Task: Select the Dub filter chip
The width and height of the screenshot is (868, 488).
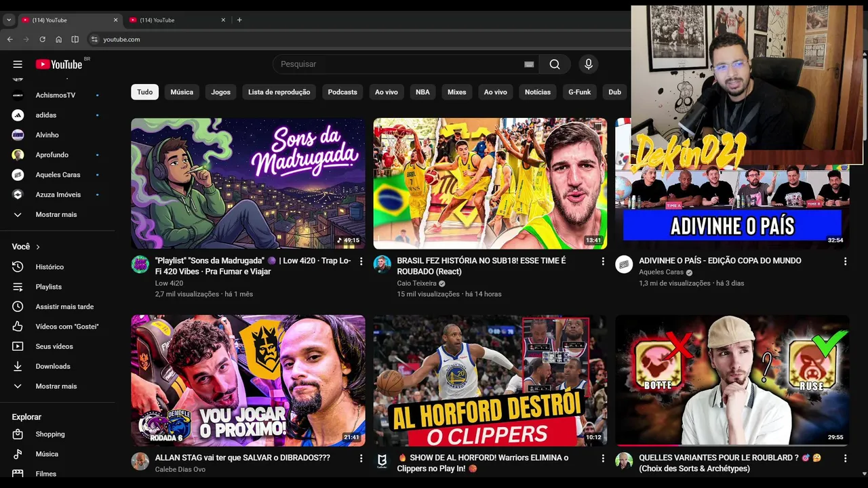Action: pyautogui.click(x=614, y=92)
